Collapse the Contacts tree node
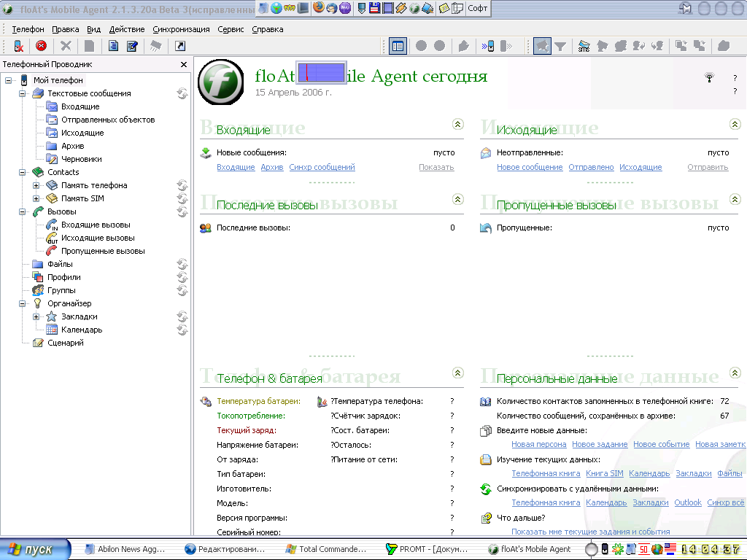The width and height of the screenshot is (747, 560). coord(22,172)
